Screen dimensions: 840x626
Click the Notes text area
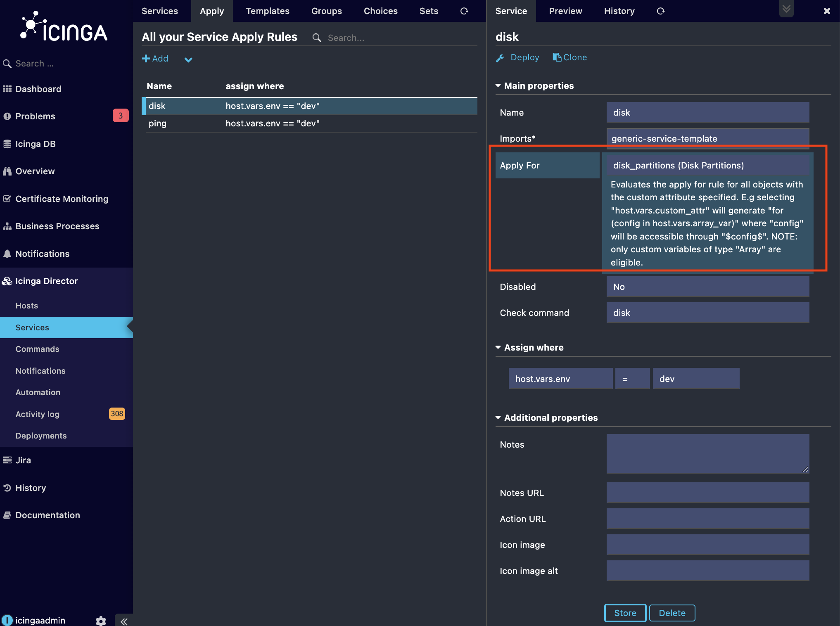tap(708, 453)
